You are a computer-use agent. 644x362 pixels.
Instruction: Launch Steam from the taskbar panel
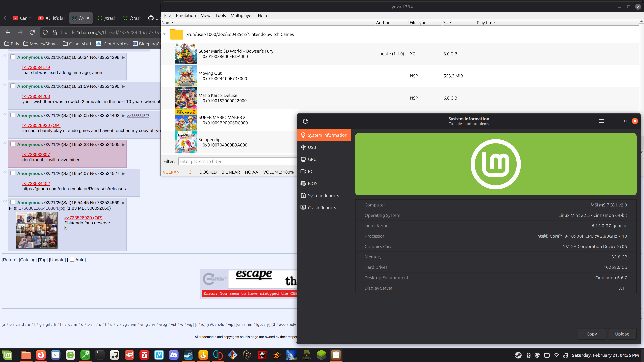point(188,355)
